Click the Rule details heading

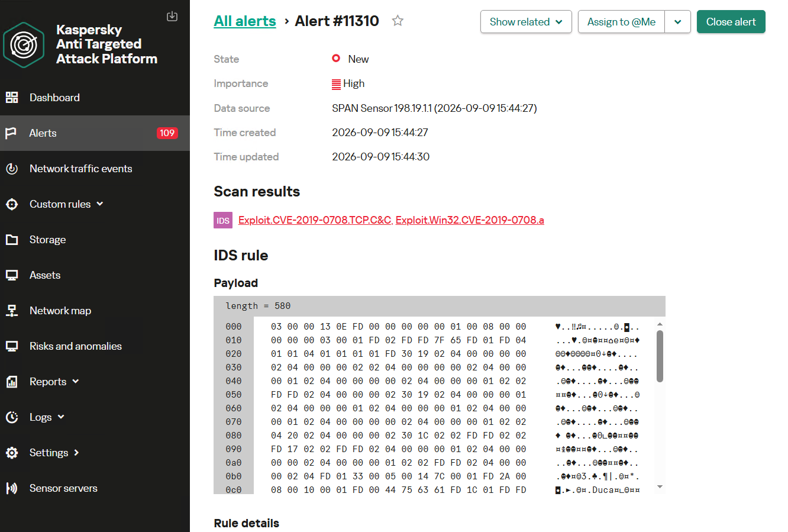tap(246, 523)
